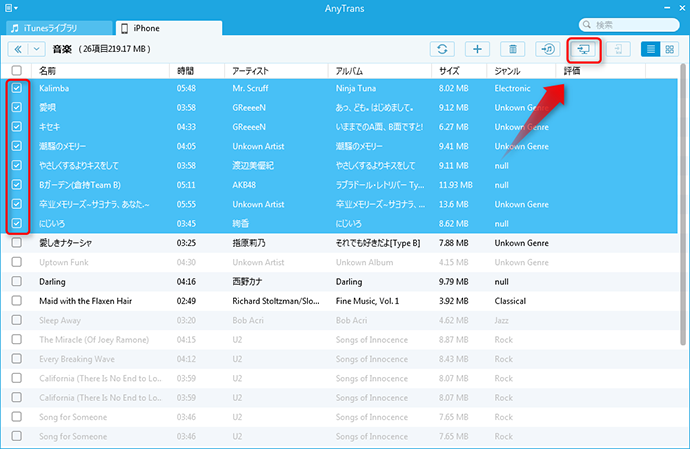
Task: Uncheck the Kalimba row checkbox
Action: [16, 88]
